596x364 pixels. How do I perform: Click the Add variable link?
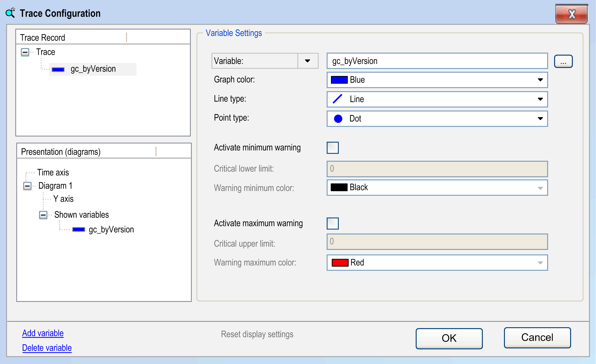point(43,333)
